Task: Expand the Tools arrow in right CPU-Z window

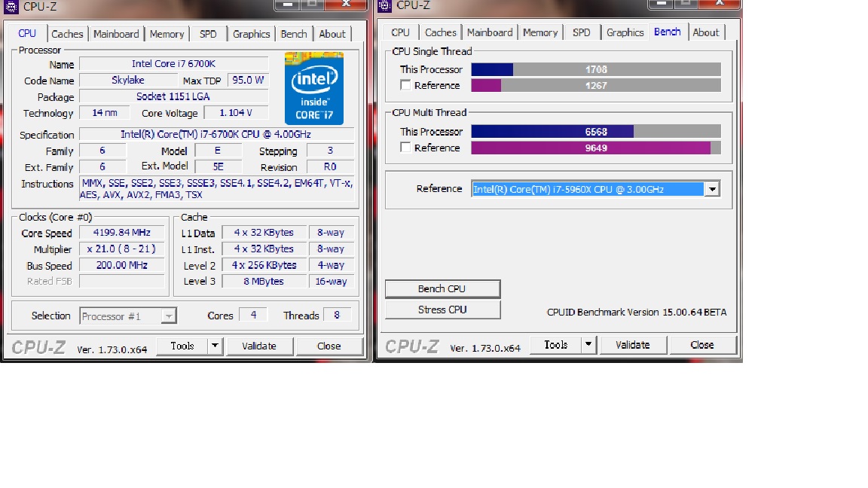Action: 588,345
